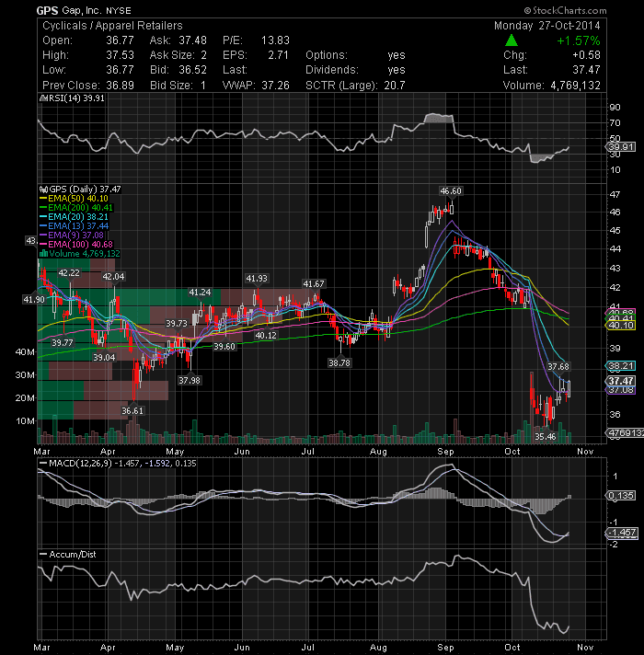The image size is (644, 655).
Task: Click the 46.60 price peak label
Action: (x=451, y=191)
